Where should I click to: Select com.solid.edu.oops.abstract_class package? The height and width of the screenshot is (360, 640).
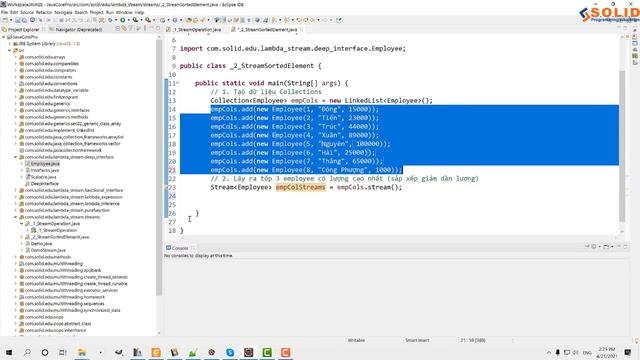point(55,323)
